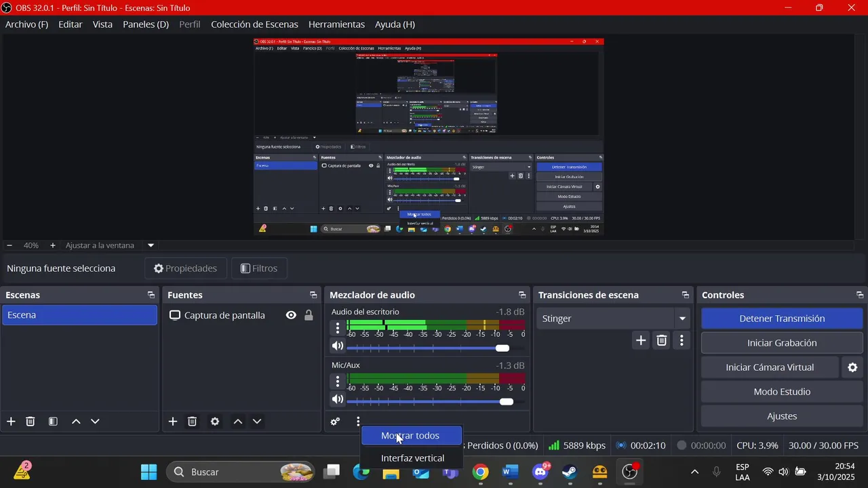
Task: Click the Windows Start button
Action: tap(149, 472)
